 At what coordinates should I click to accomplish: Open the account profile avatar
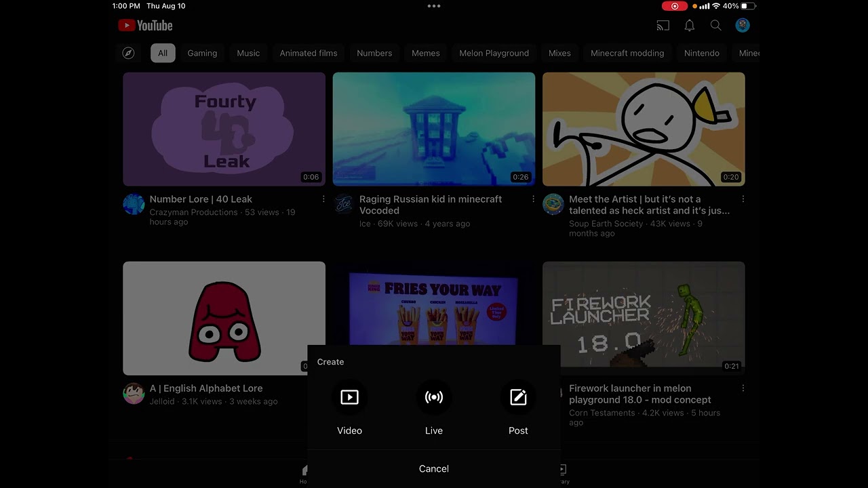point(743,25)
